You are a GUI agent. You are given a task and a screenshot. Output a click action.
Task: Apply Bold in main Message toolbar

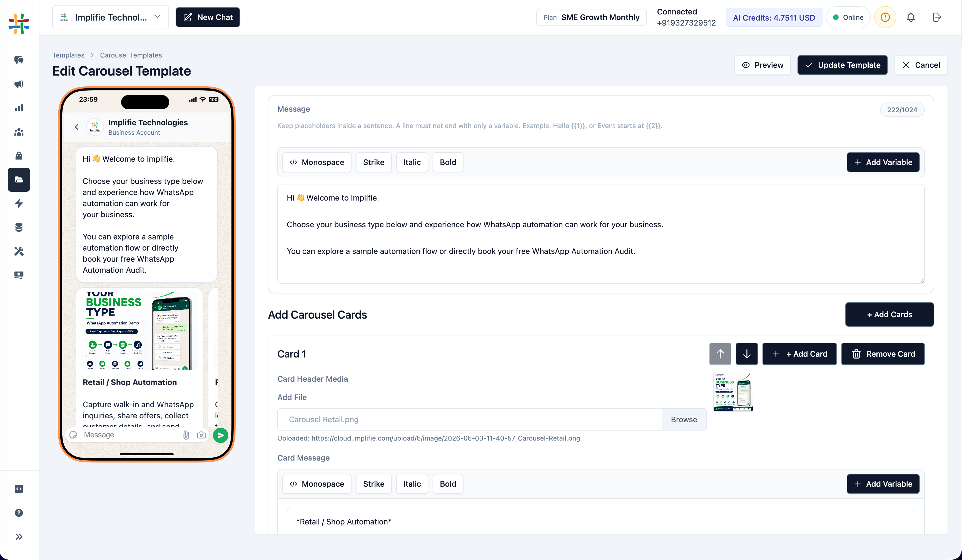448,162
